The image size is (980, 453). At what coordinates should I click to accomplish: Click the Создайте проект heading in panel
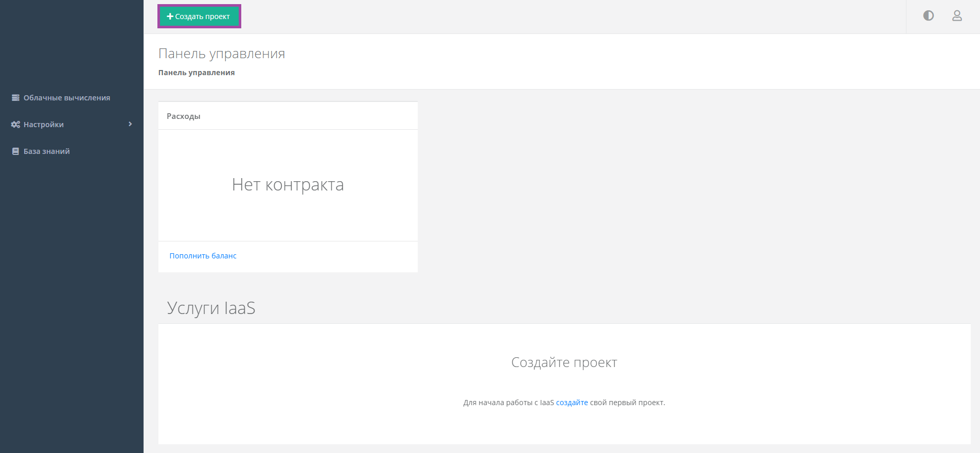[x=564, y=362]
